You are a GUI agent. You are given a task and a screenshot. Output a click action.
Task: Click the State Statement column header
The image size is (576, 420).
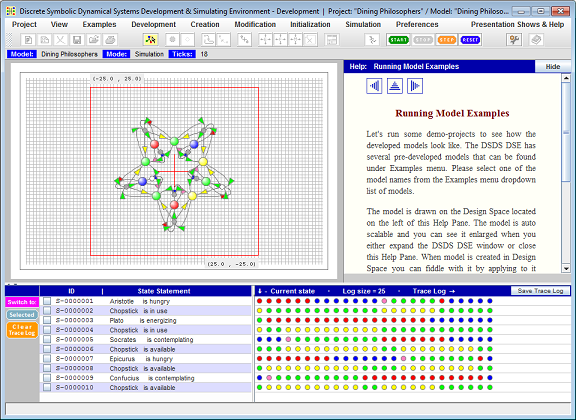164,291
